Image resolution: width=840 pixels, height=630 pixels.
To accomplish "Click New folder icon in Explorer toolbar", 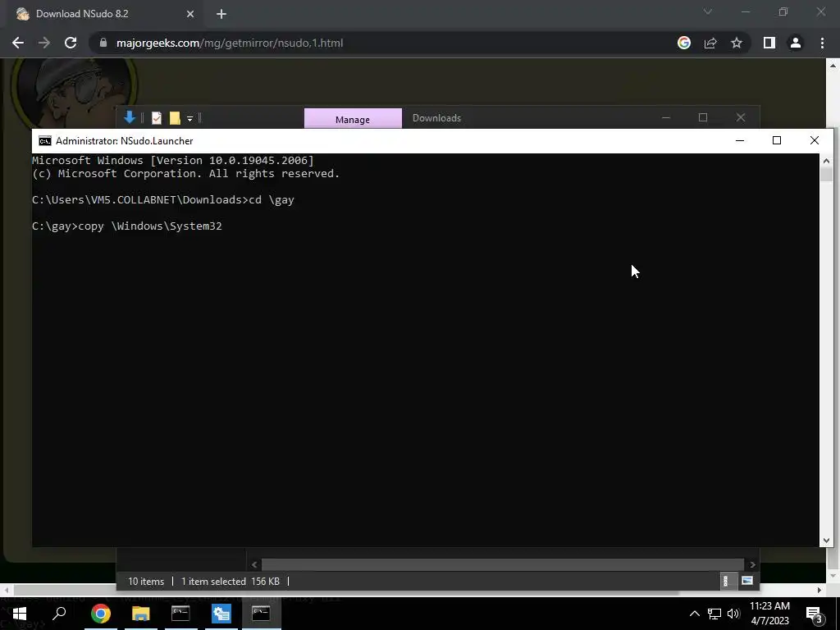I will click(175, 118).
